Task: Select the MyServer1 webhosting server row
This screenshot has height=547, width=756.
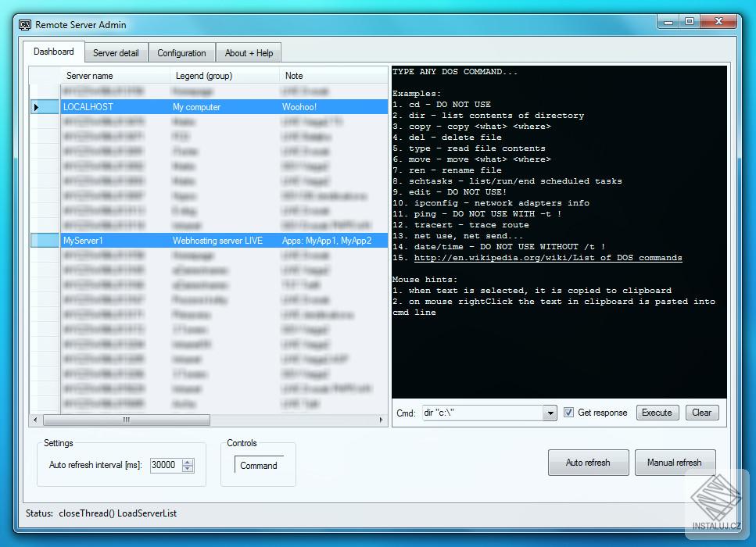Action: click(x=156, y=241)
